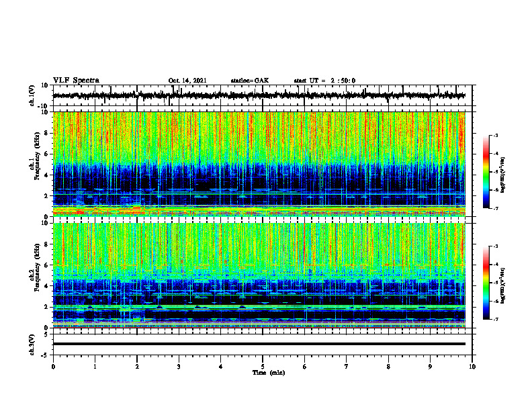Select the "start UT = 2 :50: 0" text
Viewport: 532px width, 411px height.
pos(324,81)
